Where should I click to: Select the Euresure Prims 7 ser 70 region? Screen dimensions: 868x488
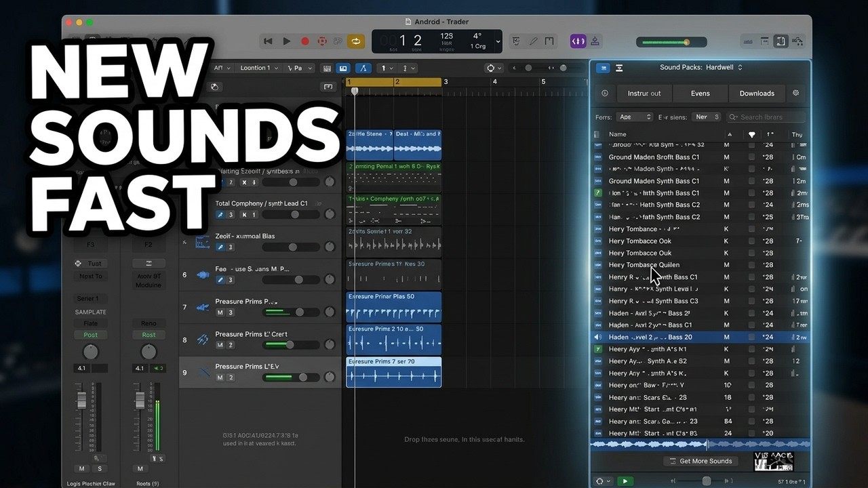tap(393, 372)
